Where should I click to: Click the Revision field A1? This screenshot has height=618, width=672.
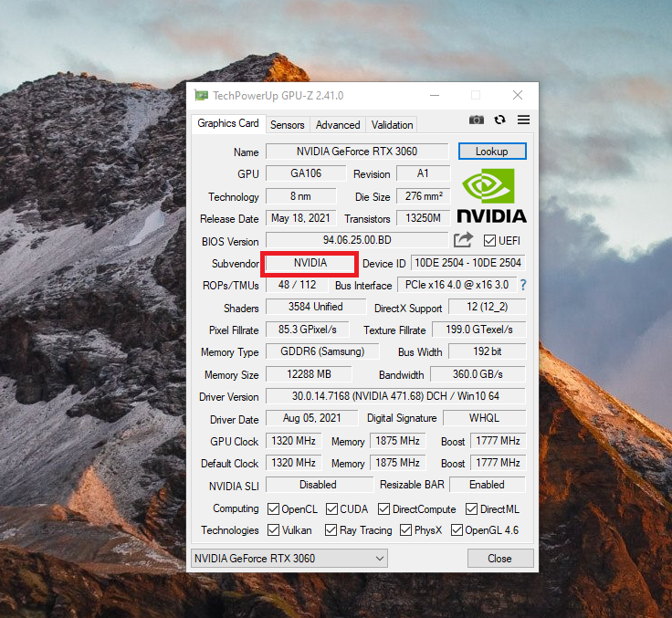click(x=423, y=173)
